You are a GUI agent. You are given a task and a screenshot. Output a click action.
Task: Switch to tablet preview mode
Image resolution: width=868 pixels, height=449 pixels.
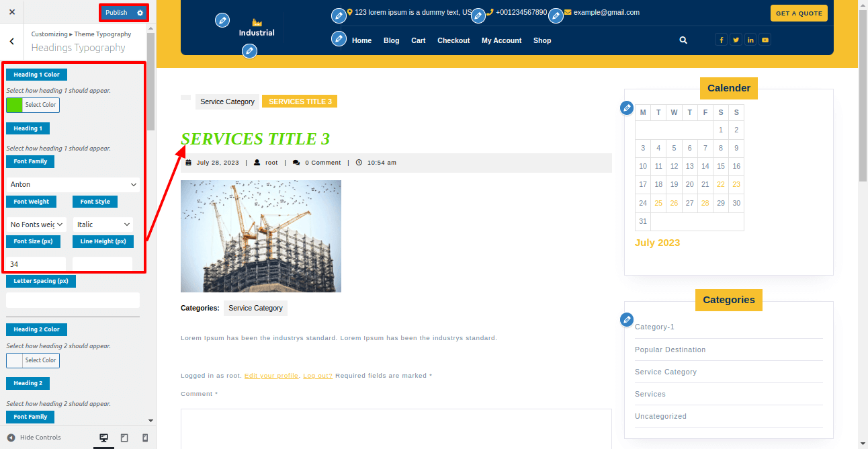tap(124, 438)
